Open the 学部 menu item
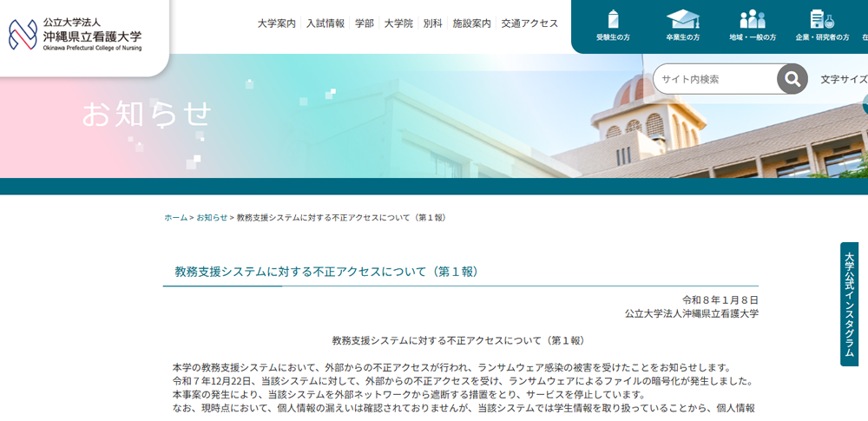868x421 pixels. pyautogui.click(x=365, y=23)
